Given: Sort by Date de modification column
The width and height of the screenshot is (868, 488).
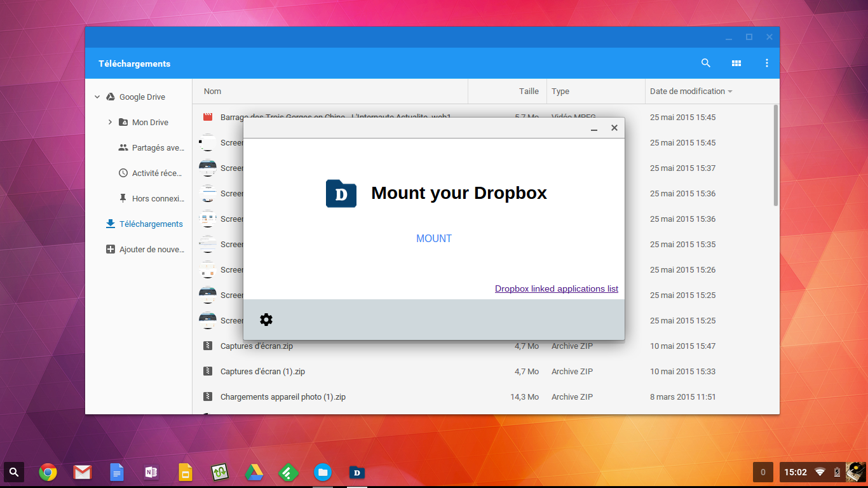Looking at the screenshot, I should (x=688, y=91).
